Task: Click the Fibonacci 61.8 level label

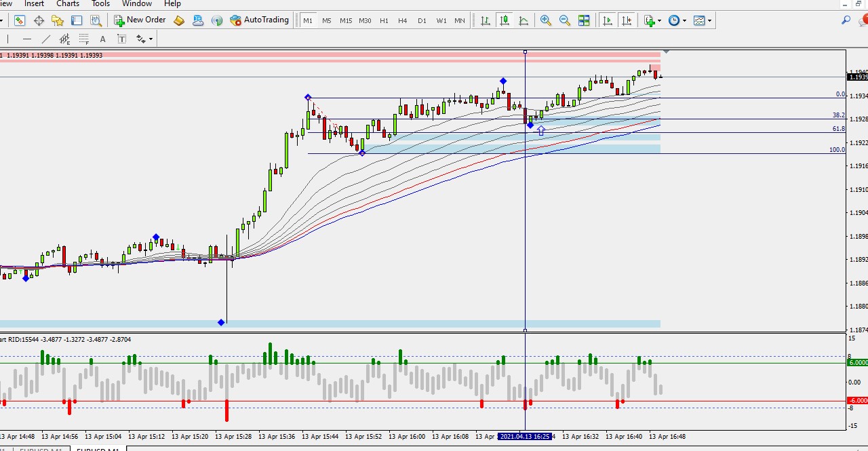Action: (x=839, y=129)
